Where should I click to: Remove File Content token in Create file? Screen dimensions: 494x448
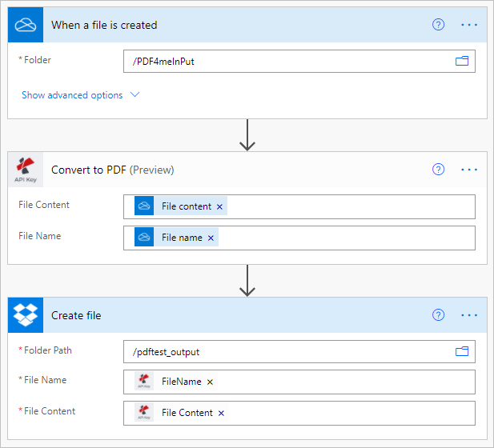[x=221, y=413]
